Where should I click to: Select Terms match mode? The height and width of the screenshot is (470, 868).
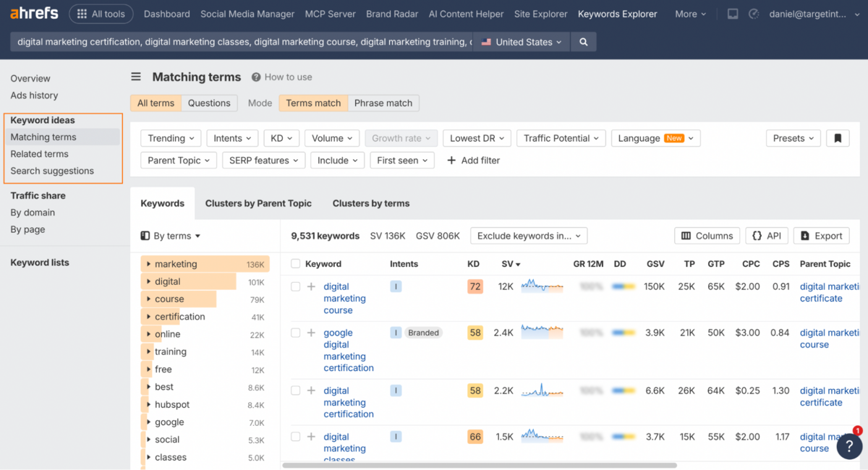(x=313, y=103)
